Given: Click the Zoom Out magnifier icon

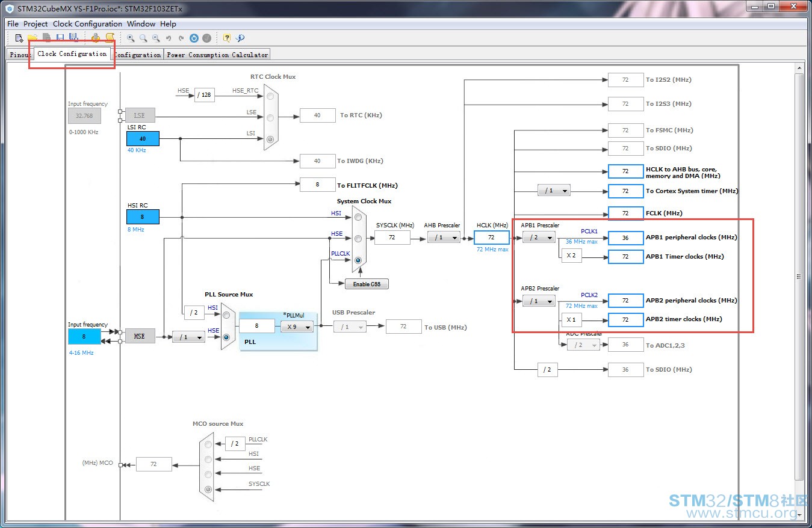Looking at the screenshot, I should pos(156,38).
